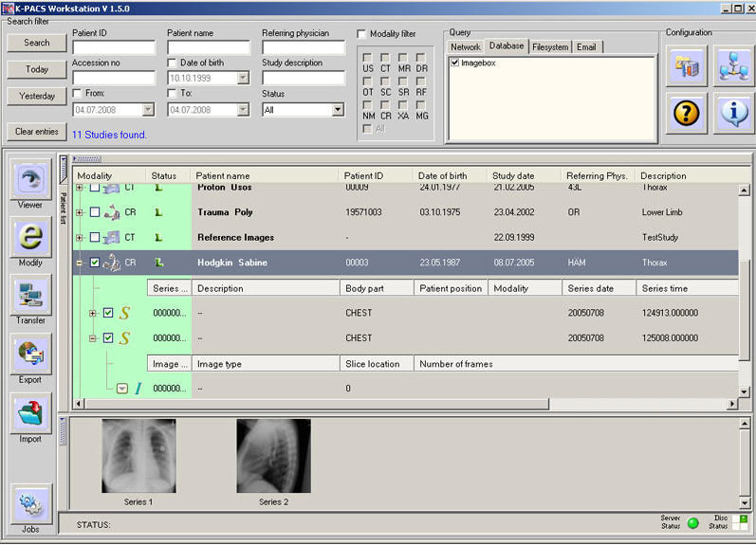Viewport: 756px width, 545px height.
Task: Open the Jobs gear icon
Action: [30, 503]
